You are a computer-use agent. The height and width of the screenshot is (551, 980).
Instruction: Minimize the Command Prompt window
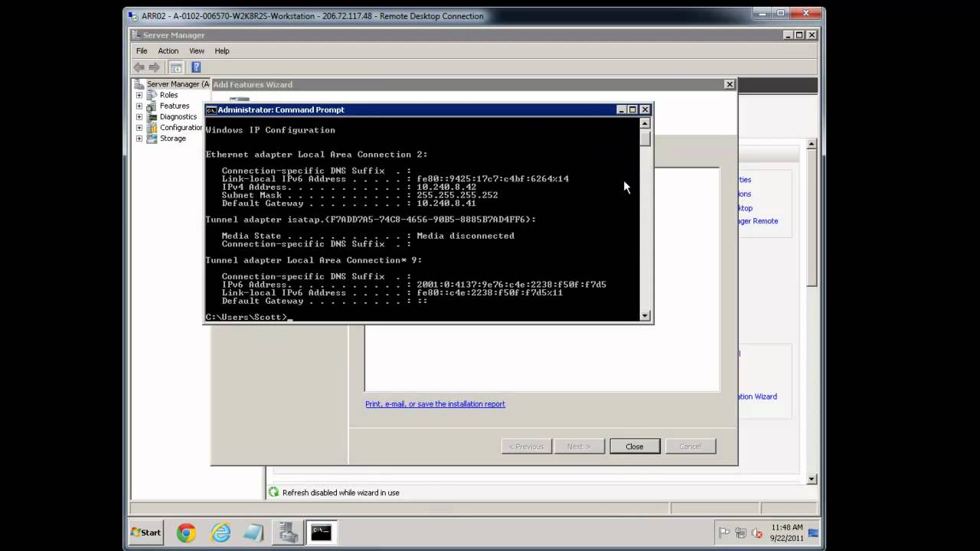[621, 109]
